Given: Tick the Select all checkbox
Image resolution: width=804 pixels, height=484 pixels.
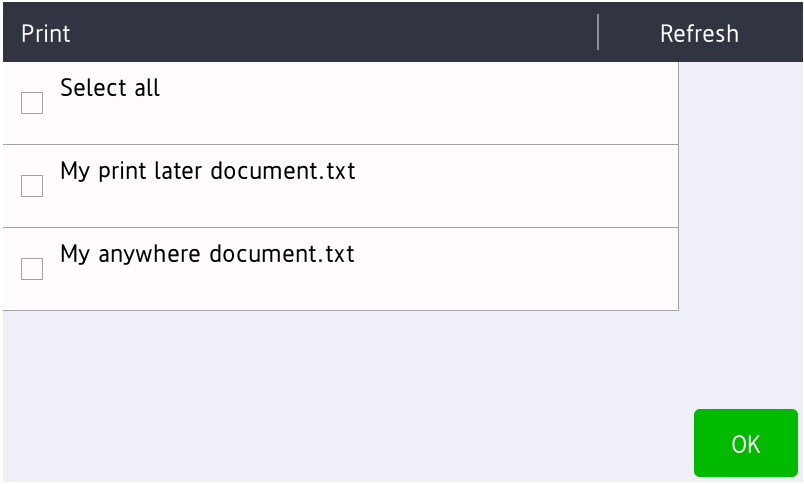Looking at the screenshot, I should click(x=32, y=103).
